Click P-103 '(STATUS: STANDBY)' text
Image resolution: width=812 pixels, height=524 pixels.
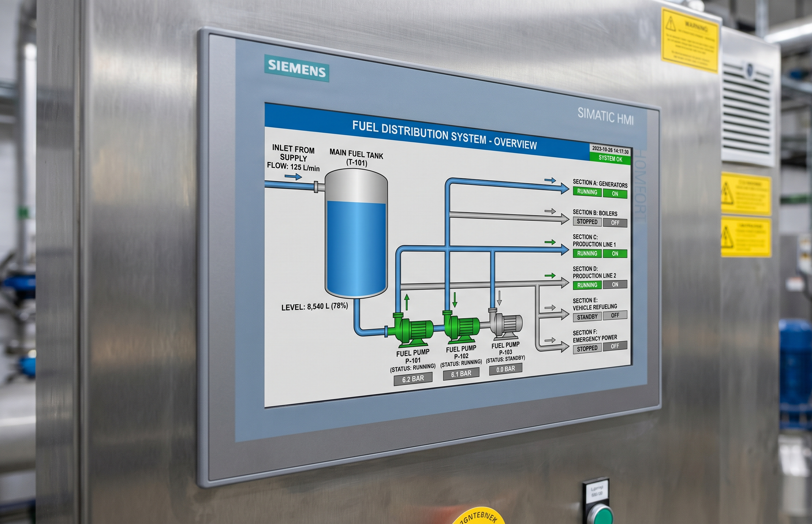point(505,359)
